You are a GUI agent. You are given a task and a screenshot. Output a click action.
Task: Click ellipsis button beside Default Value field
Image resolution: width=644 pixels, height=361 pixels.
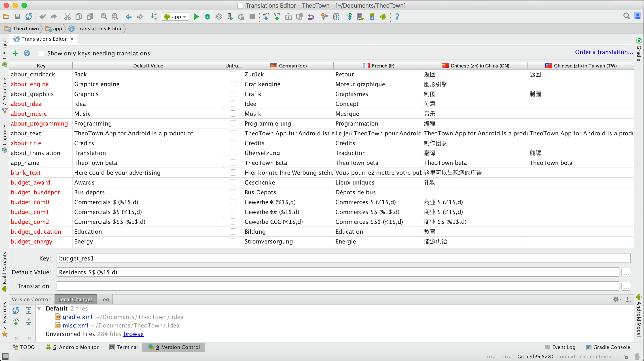point(626,272)
